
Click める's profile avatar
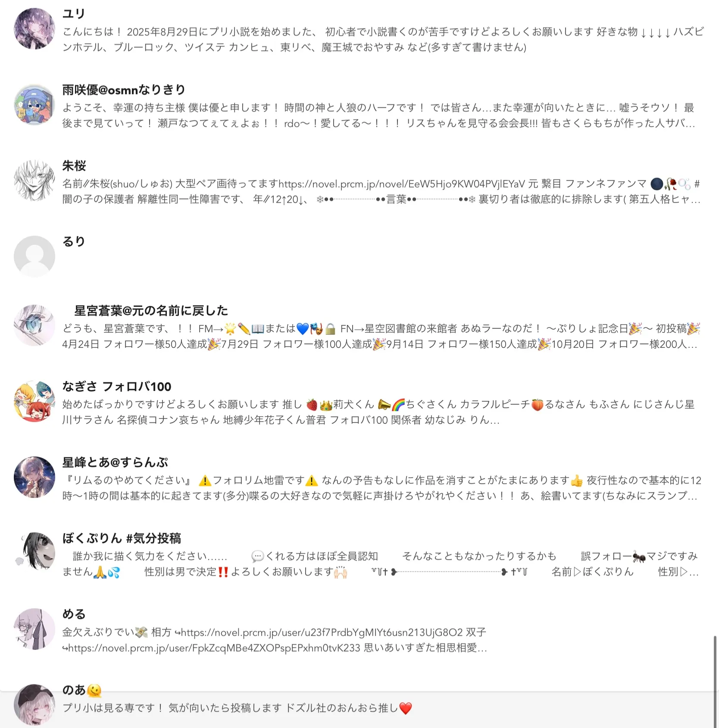[34, 629]
